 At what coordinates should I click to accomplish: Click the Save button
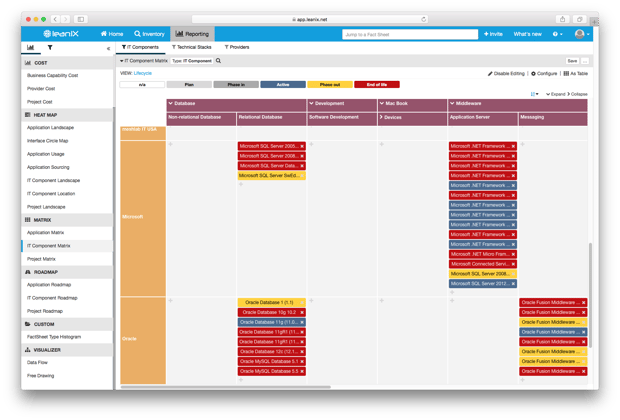(572, 61)
